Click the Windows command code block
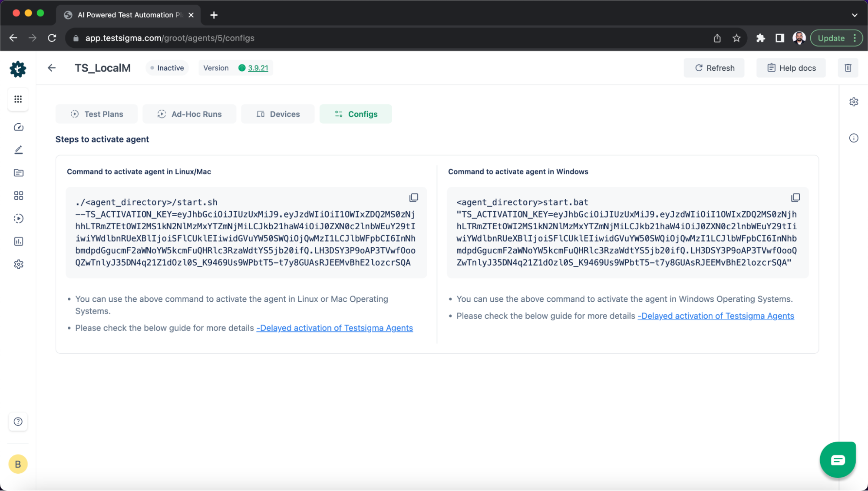This screenshot has height=491, width=868. (x=628, y=233)
